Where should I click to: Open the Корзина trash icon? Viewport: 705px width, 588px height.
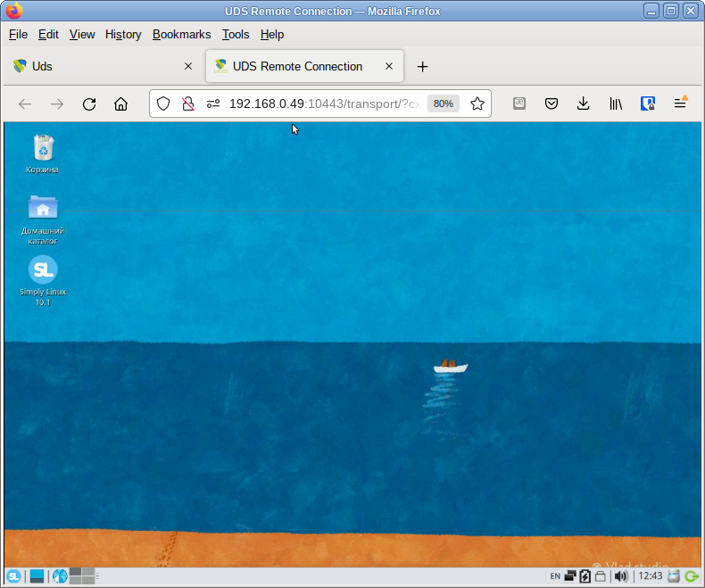[x=43, y=149]
